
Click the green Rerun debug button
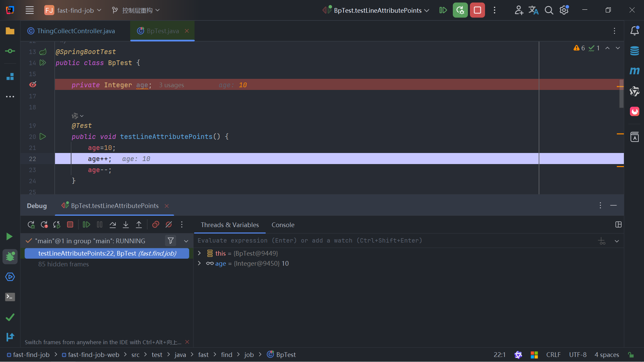click(x=460, y=10)
